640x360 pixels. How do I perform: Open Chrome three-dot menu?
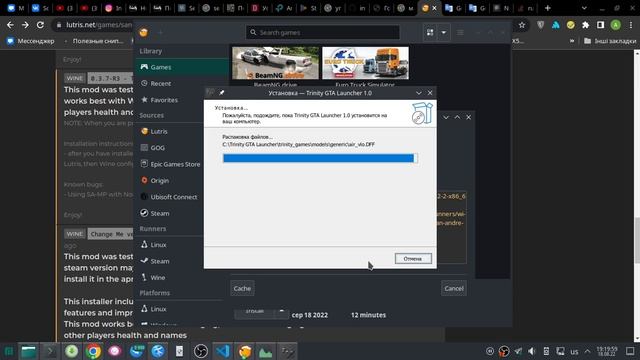point(631,25)
